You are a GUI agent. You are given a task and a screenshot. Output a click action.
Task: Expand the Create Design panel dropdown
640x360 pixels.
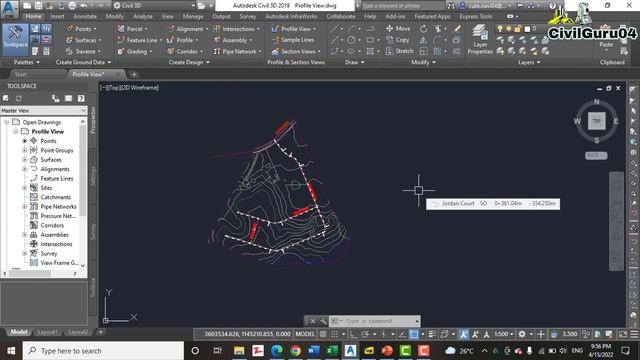[189, 62]
